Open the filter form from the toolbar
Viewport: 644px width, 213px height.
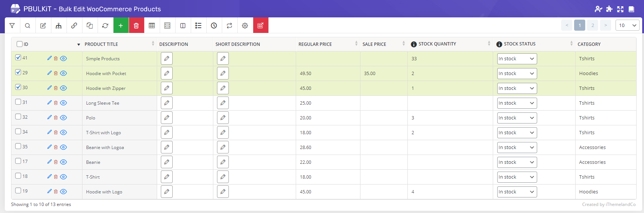pyautogui.click(x=12, y=26)
